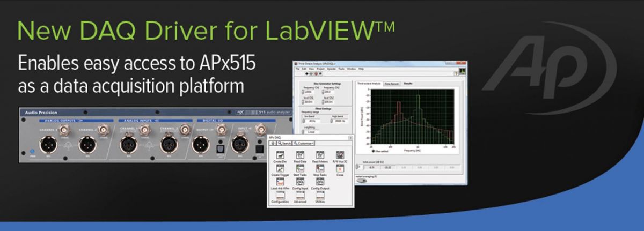Click the level Ch1 value field
This screenshot has height=231, width=644.
(x=309, y=102)
